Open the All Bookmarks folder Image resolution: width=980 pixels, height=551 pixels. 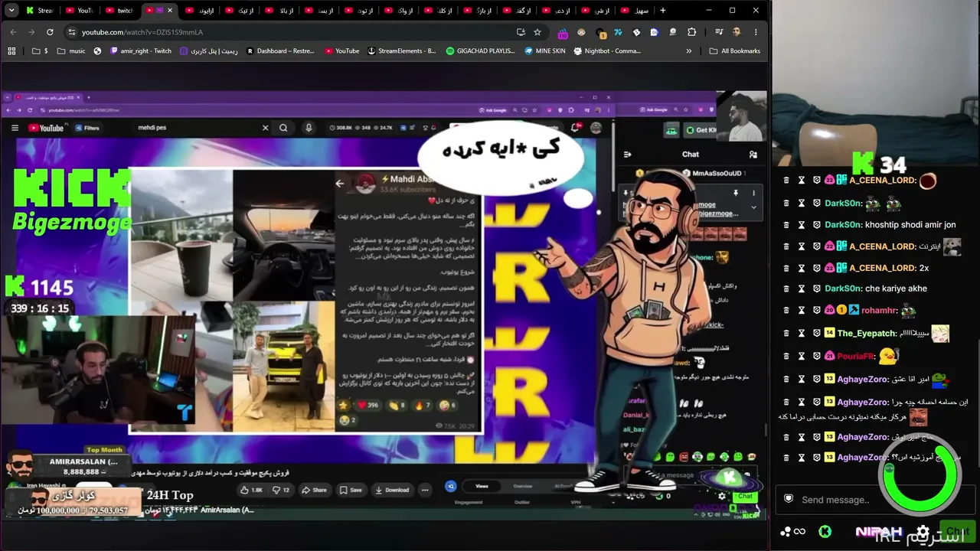tap(735, 51)
